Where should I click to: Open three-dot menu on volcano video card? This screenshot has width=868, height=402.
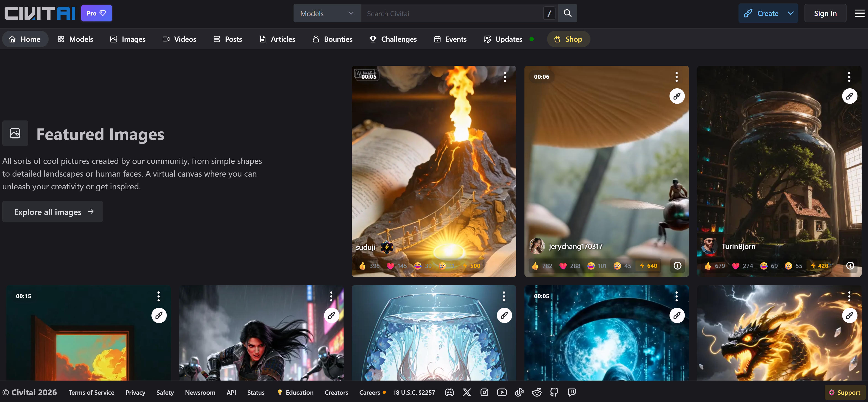(x=504, y=77)
